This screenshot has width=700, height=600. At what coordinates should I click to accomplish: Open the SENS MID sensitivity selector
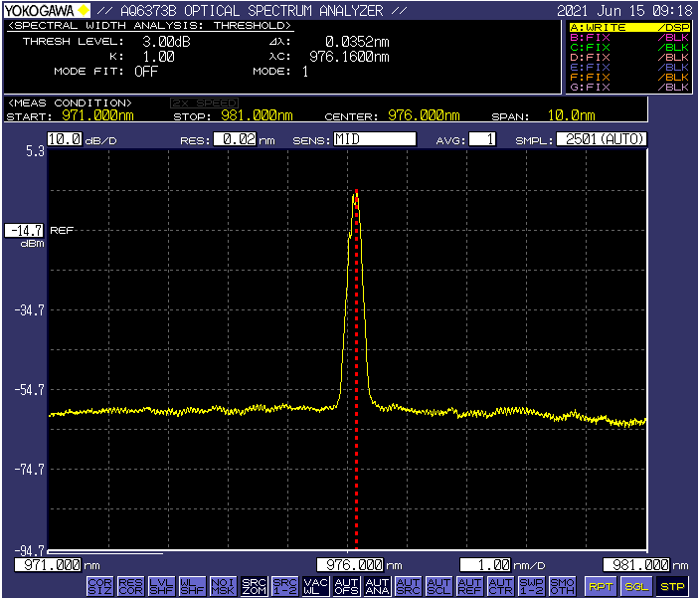tap(374, 139)
